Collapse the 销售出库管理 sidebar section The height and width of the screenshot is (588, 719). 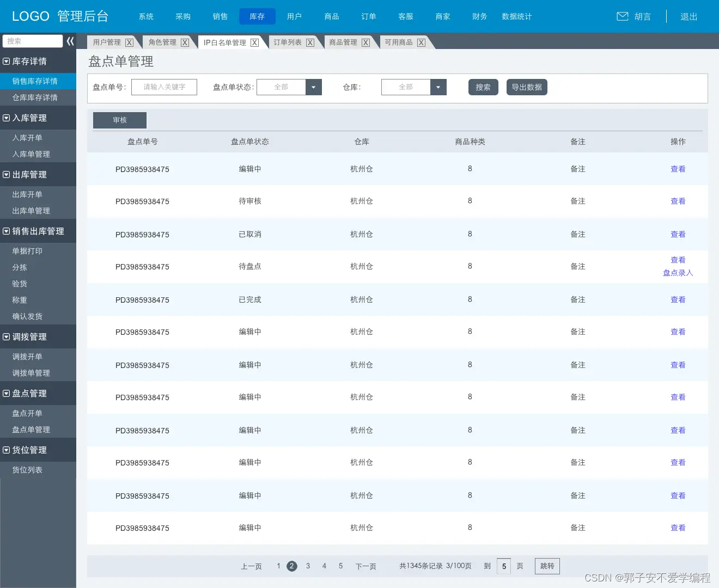point(7,231)
